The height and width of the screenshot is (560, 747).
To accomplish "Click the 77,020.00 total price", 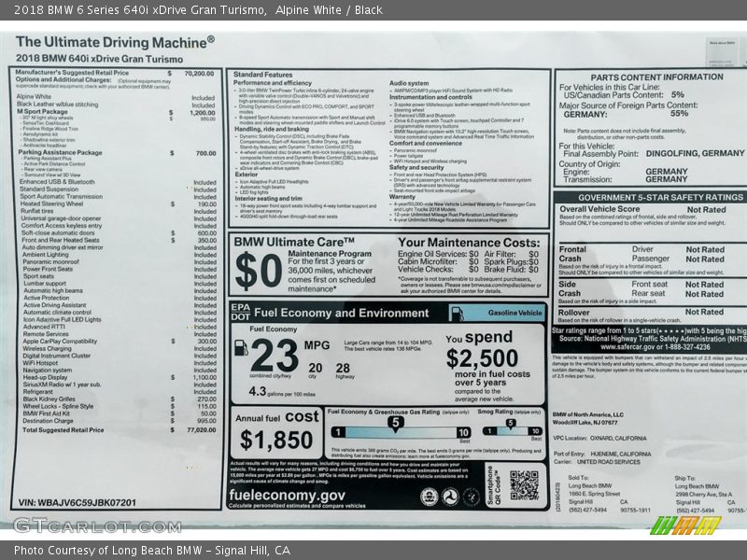I will pos(202,430).
